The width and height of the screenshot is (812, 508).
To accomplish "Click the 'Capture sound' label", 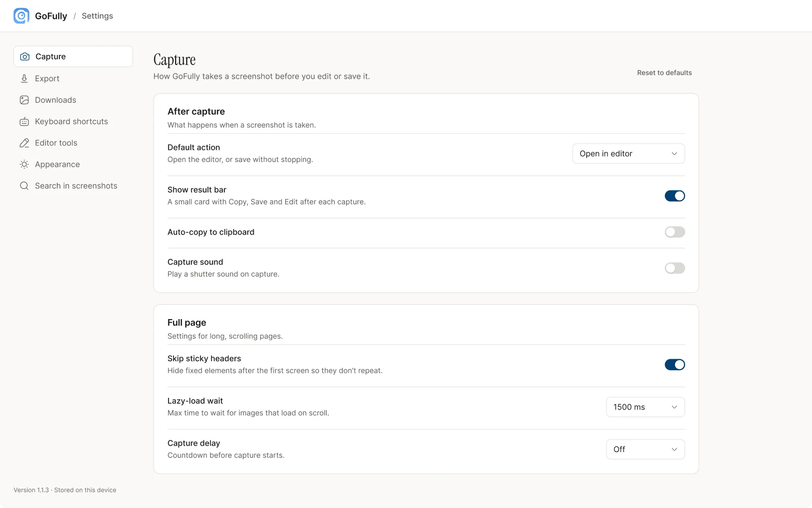I will [x=195, y=262].
